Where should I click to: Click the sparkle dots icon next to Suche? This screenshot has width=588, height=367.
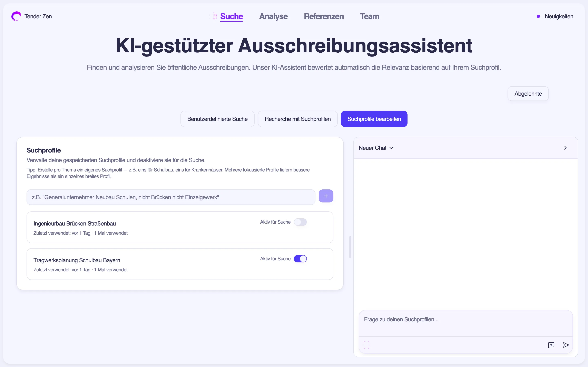click(x=215, y=16)
